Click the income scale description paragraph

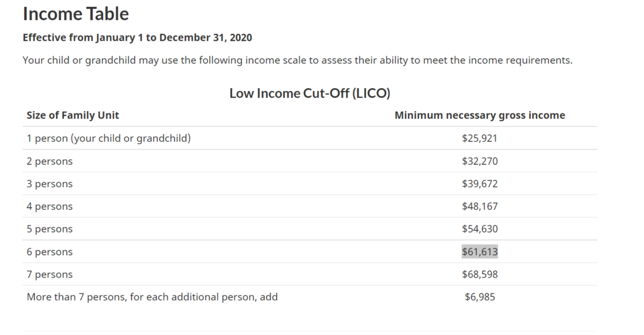[297, 61]
